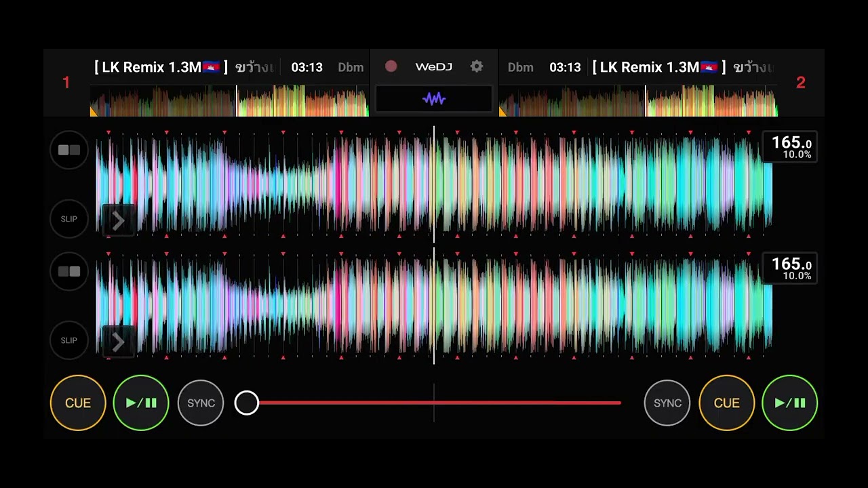Select deck number 1 label
The height and width of the screenshot is (488, 868).
point(66,83)
